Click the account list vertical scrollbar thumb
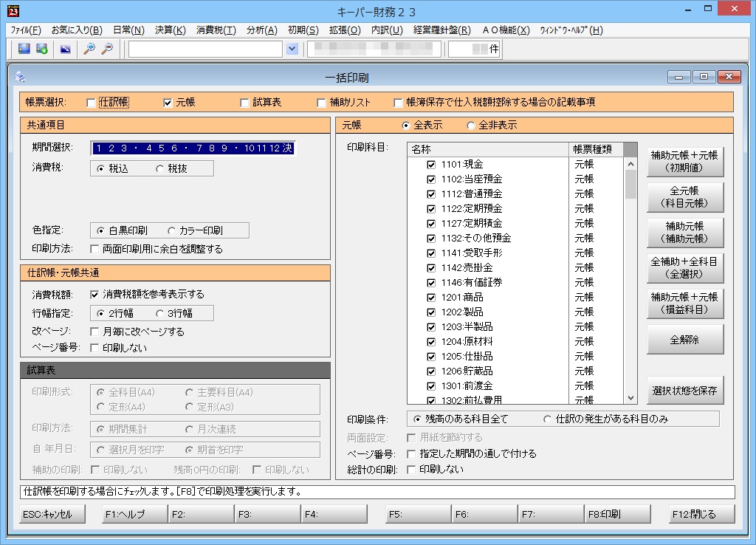The width and height of the screenshot is (756, 545). pyautogui.click(x=630, y=185)
